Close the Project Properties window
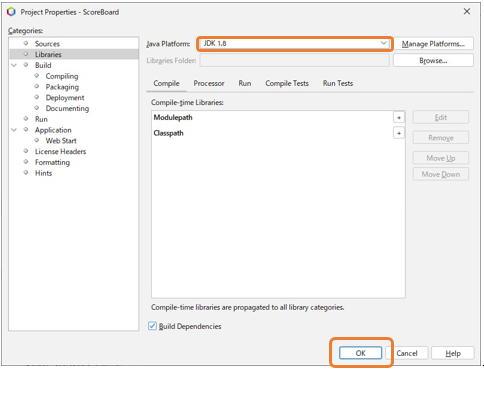The height and width of the screenshot is (396, 484). 467,12
